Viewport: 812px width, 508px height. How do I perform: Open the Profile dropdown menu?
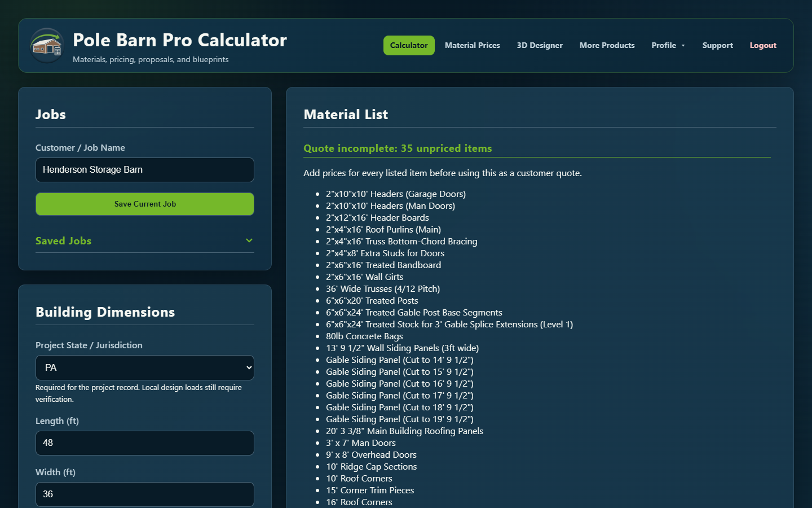(x=668, y=45)
